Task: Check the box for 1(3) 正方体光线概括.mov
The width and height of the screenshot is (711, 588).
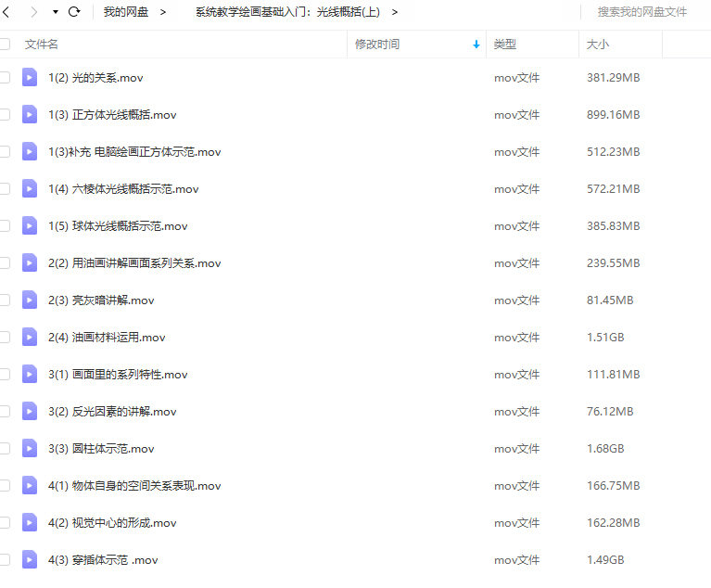Action: click(5, 115)
